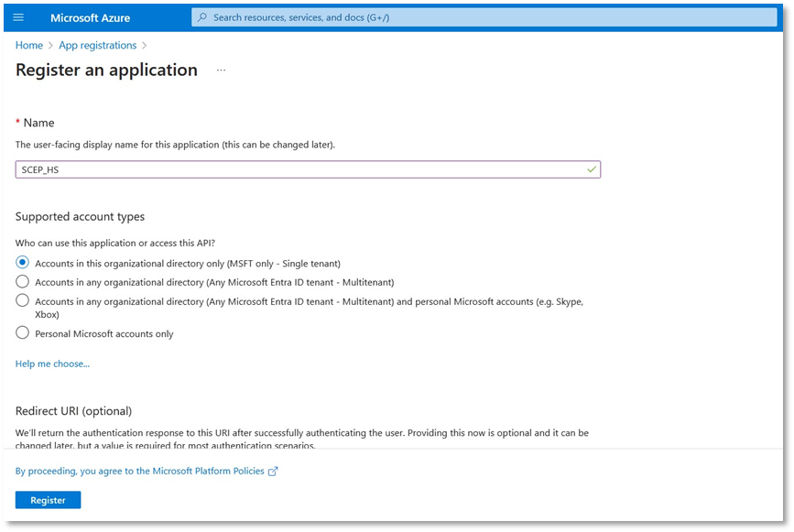Click the Register an application page title
Viewport: 794px width, 532px height.
point(106,71)
